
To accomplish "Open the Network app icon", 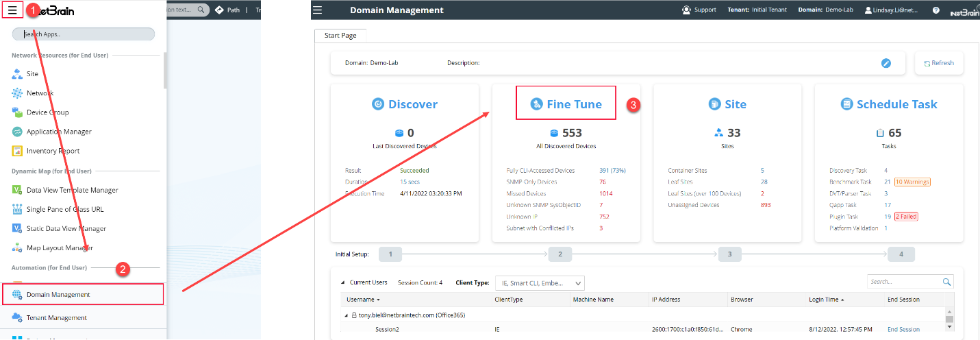I will point(17,93).
